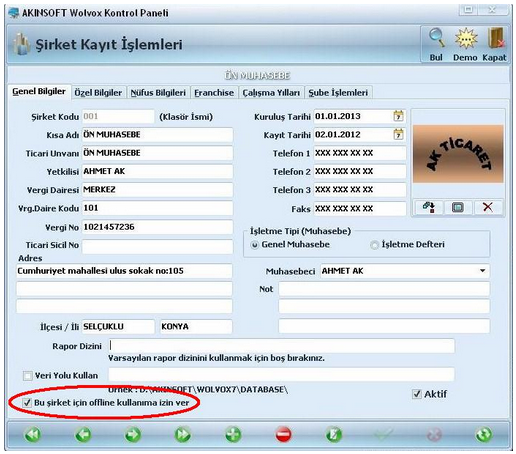This screenshot has height=454, width=516.
Task: Add new record with green plus
Action: [x=233, y=435]
